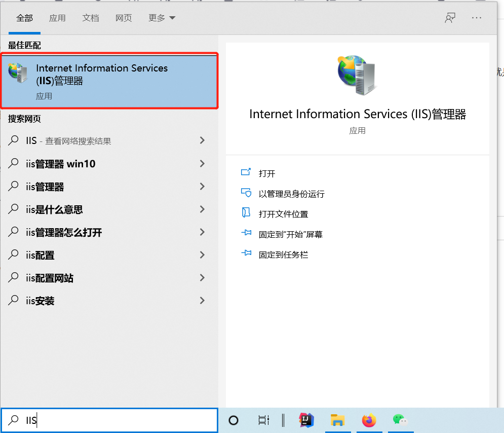Image resolution: width=504 pixels, height=433 pixels.
Task: Expand the chevron for iis是什么意思
Action: coord(202,209)
